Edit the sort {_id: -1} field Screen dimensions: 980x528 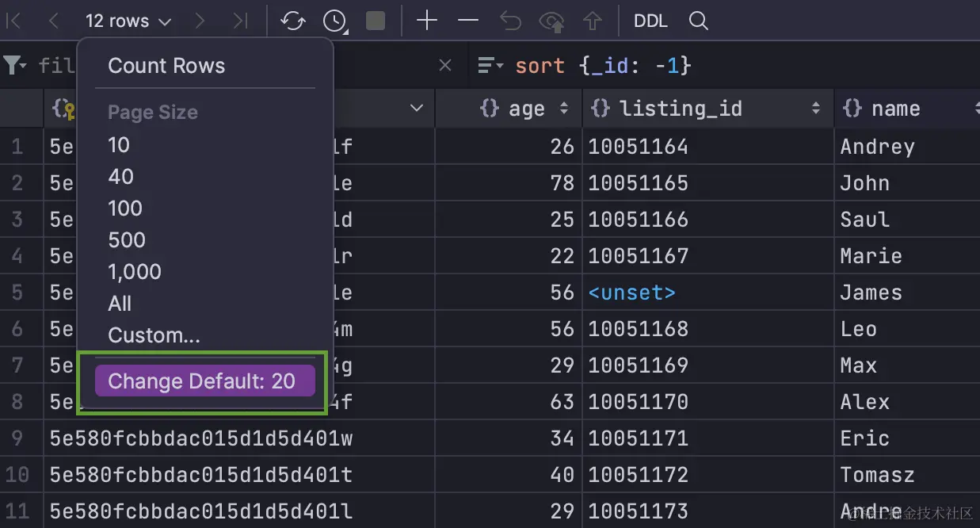[x=603, y=66]
